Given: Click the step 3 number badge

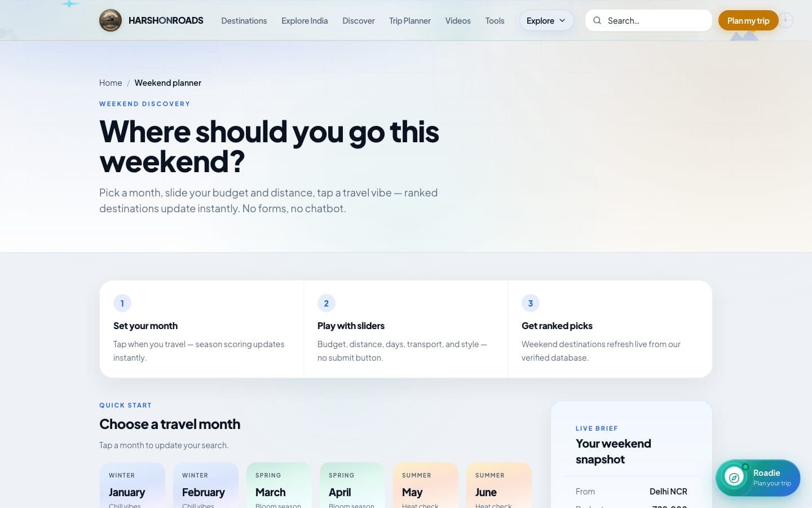Looking at the screenshot, I should pyautogui.click(x=531, y=303).
